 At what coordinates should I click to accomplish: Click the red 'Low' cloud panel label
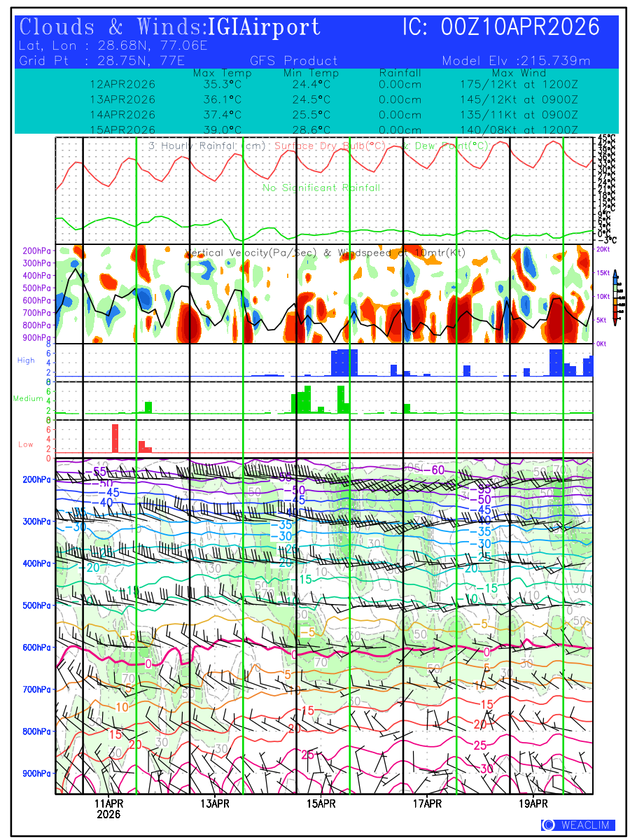[26, 444]
